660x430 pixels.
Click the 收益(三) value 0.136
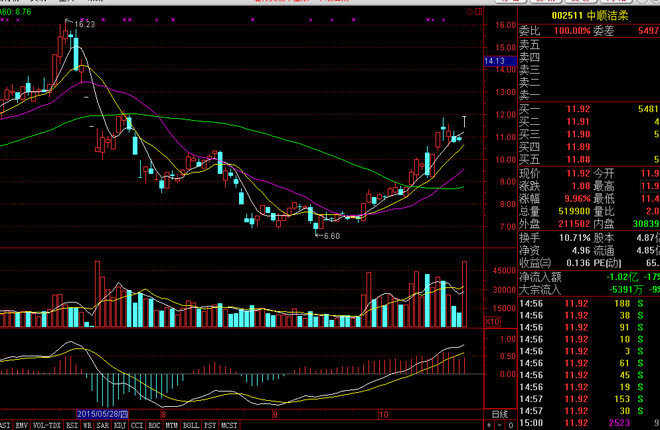point(578,263)
